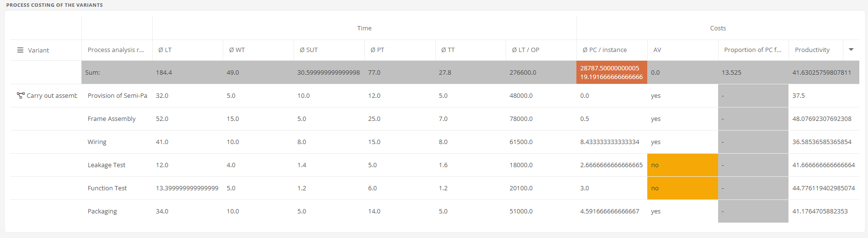This screenshot has width=868, height=238.
Task: Click the process tree icon beside Carry out assembly
Action: click(21, 95)
